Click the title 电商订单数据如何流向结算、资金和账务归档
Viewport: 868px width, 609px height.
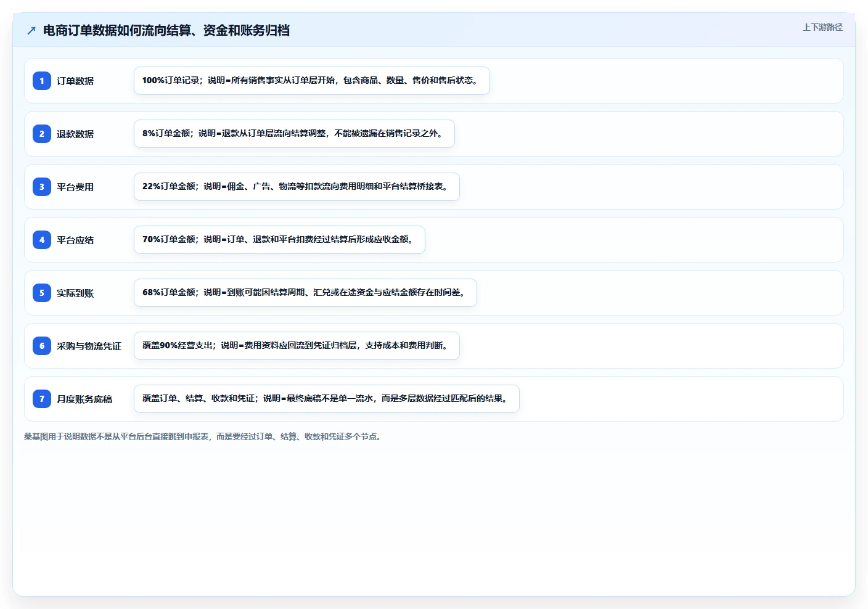tap(166, 30)
